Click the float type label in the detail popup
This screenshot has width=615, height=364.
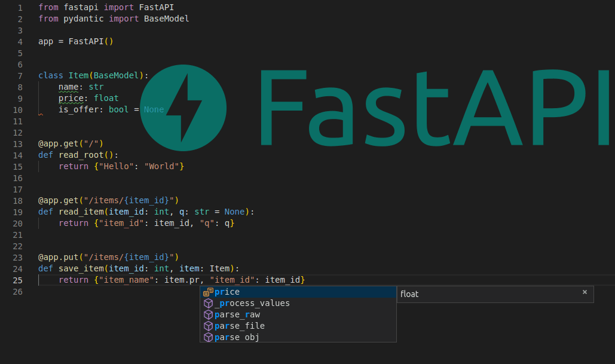click(409, 293)
